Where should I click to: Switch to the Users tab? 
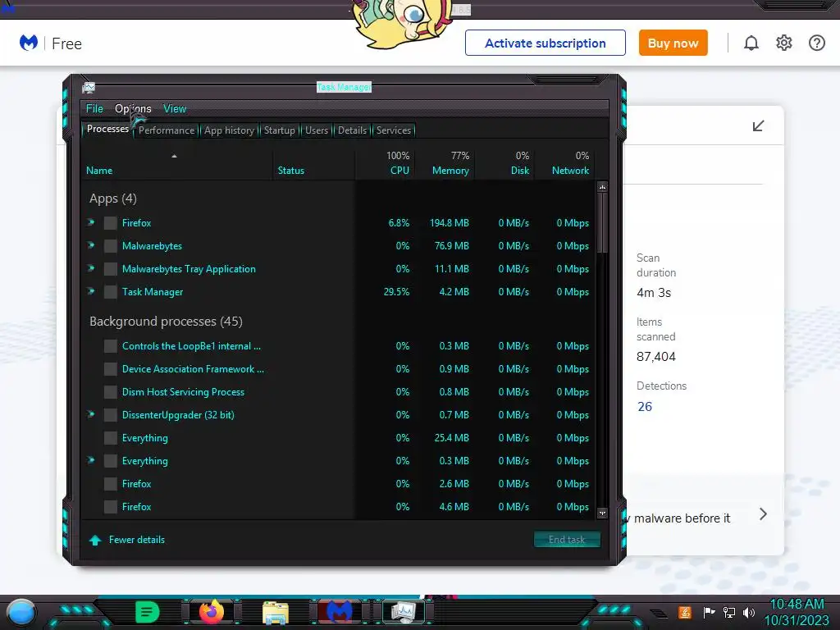pyautogui.click(x=317, y=130)
